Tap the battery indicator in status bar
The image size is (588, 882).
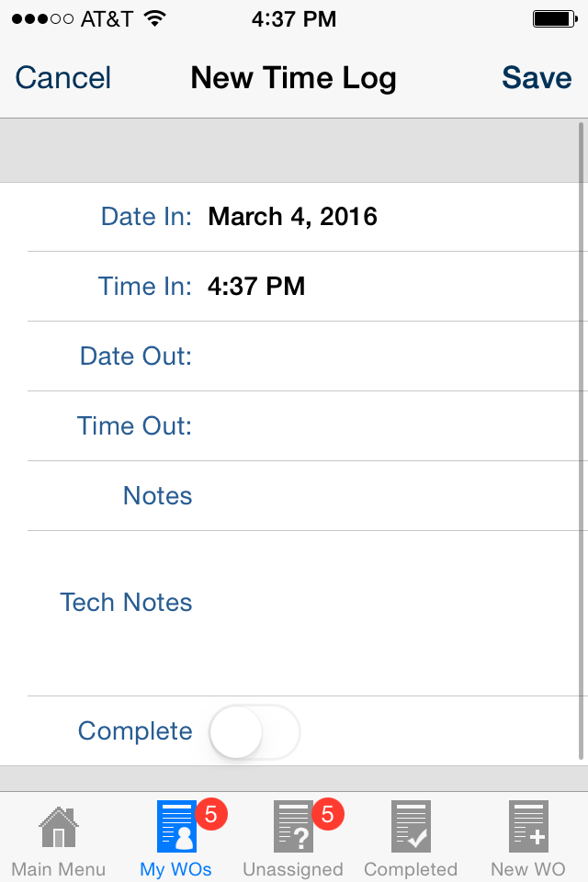click(x=555, y=19)
